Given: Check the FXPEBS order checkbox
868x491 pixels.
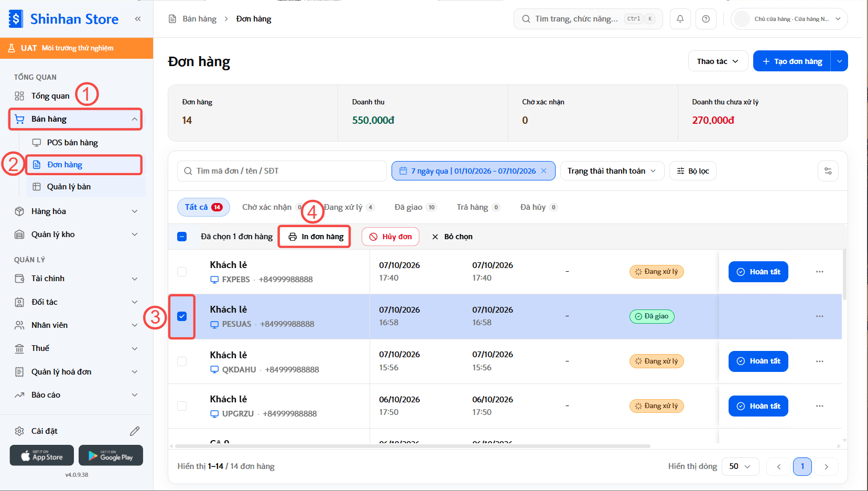Looking at the screenshot, I should point(182,272).
